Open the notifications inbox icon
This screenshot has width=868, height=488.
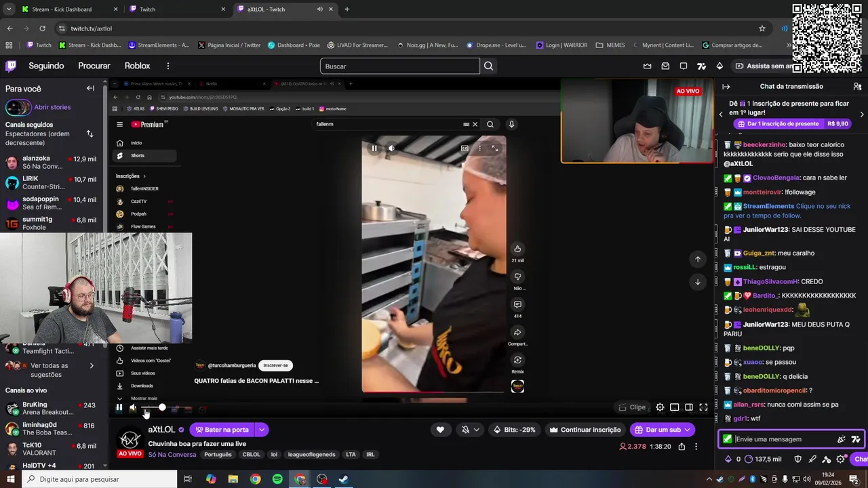coord(665,66)
